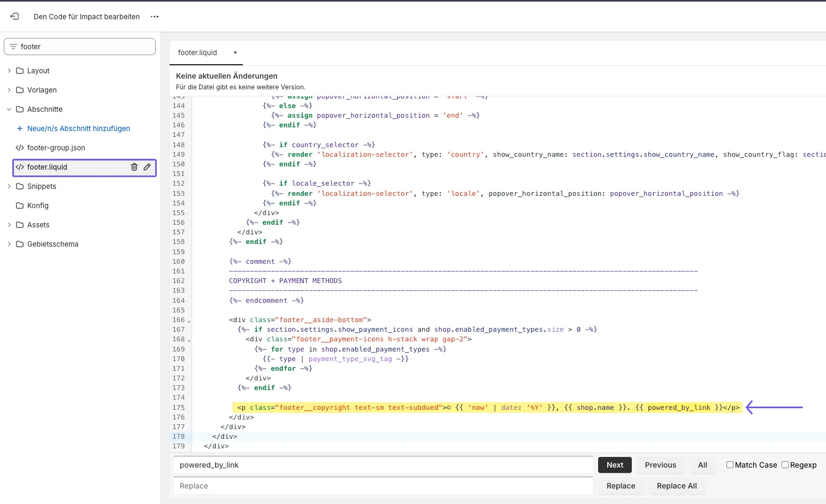This screenshot has width=826, height=504.
Task: Click 'if country_selector' on line 148
Action: (319, 145)
